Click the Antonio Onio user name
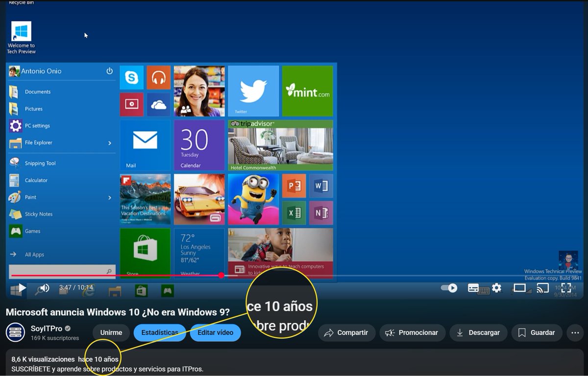The image size is (588, 376). coord(41,71)
